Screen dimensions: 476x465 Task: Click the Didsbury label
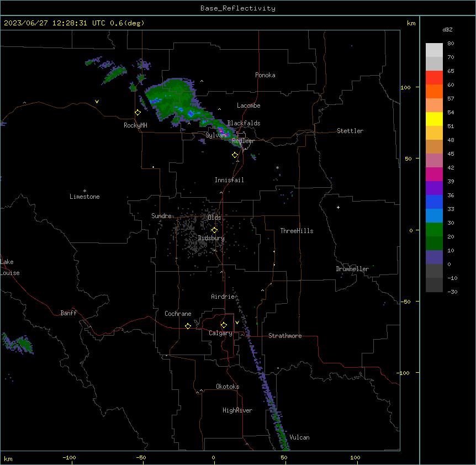click(211, 238)
